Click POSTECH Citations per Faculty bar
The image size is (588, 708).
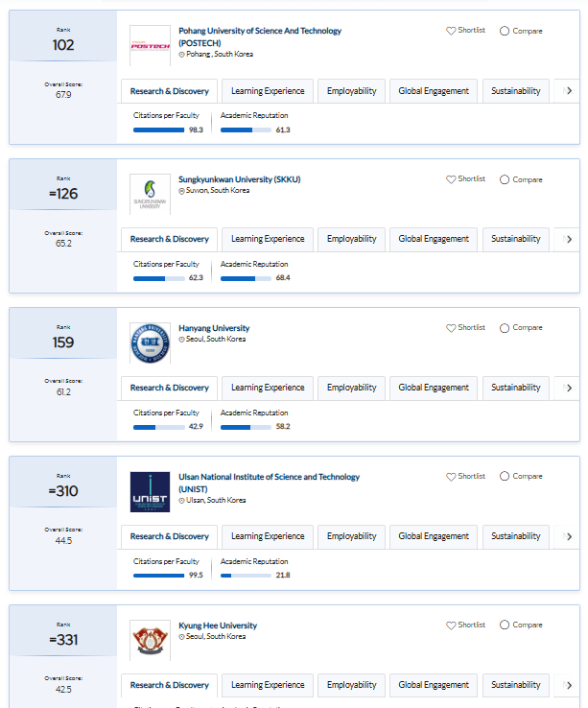click(x=158, y=130)
